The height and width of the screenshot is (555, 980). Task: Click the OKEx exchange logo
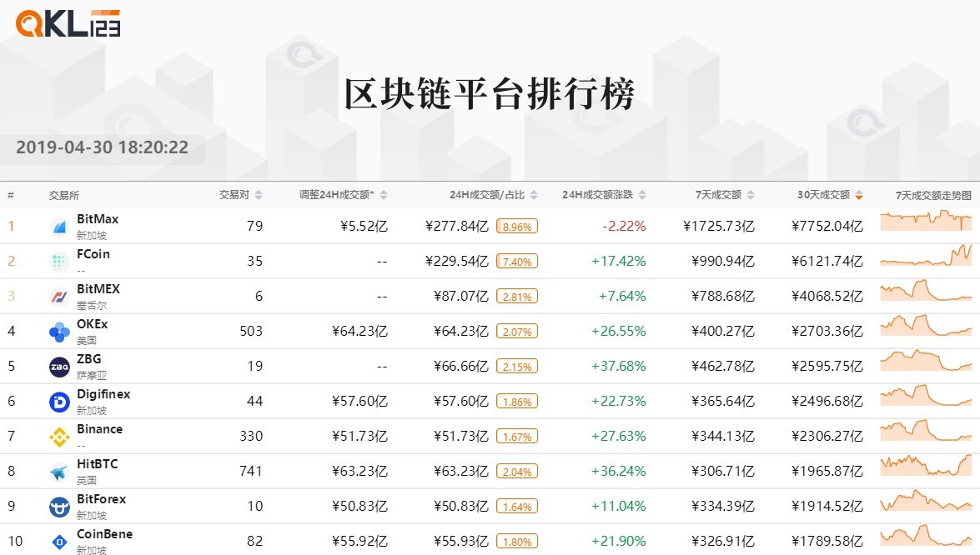[58, 330]
